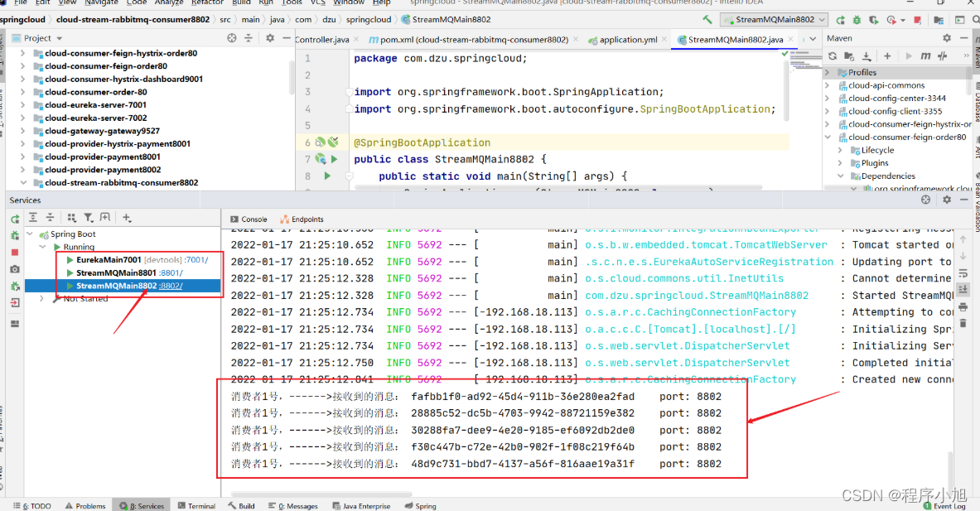Open the :8801/ link for StreamMQMain8801
980x511 pixels.
[x=171, y=273]
